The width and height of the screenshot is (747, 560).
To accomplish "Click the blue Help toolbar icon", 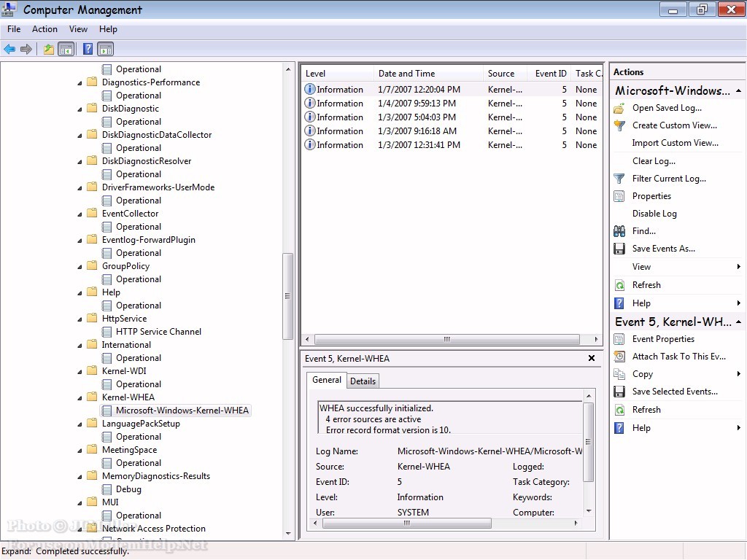I will (x=88, y=49).
